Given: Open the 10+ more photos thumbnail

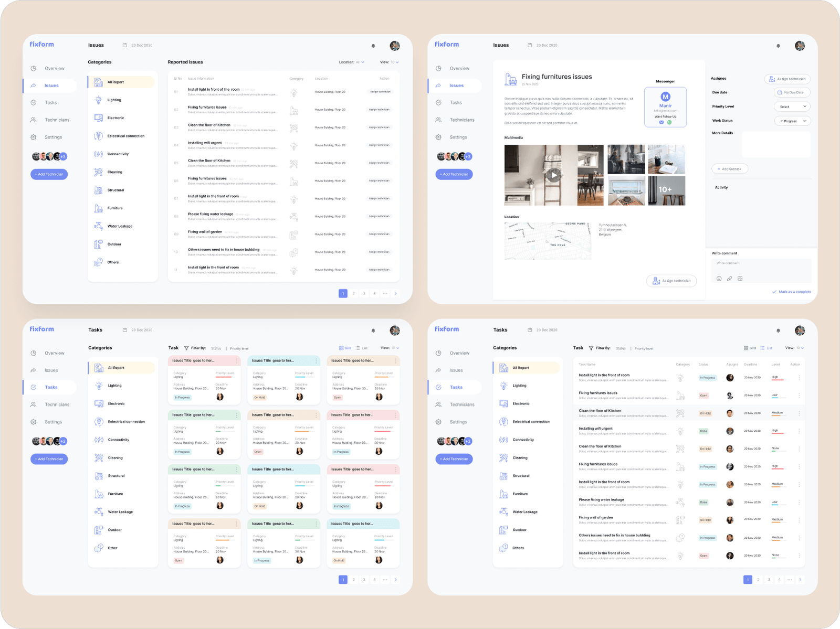Looking at the screenshot, I should (666, 190).
